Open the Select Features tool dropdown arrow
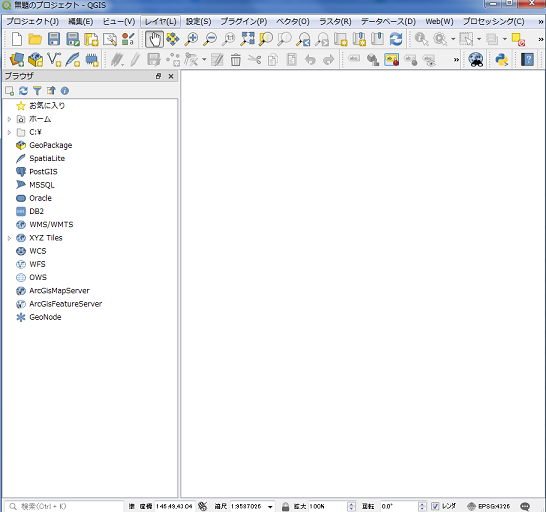The height and width of the screenshot is (512, 546). tap(479, 39)
